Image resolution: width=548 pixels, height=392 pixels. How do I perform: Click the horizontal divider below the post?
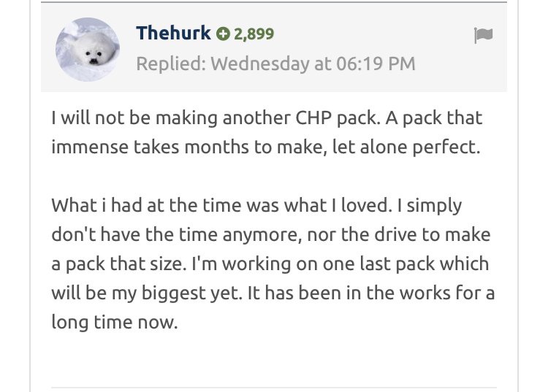click(274, 387)
